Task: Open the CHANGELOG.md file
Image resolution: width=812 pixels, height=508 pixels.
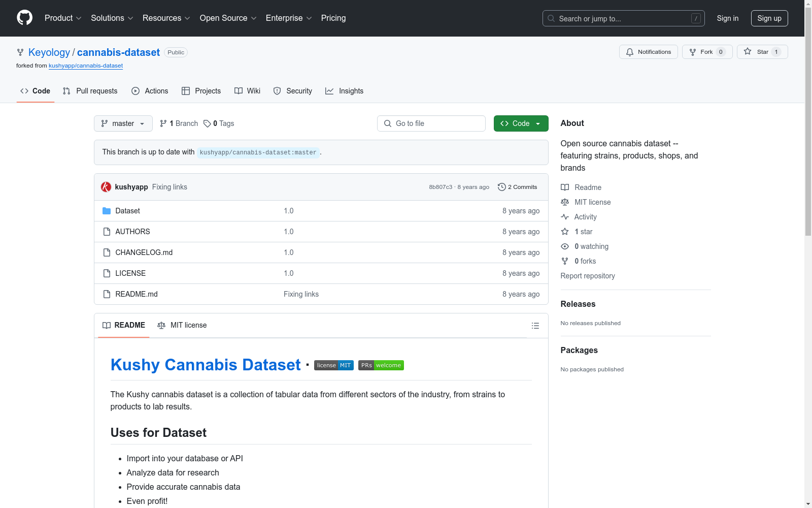Action: point(144,252)
